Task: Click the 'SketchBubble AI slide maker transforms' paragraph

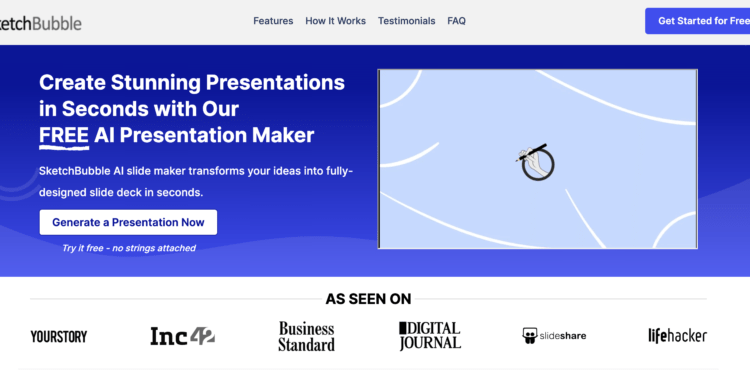Action: coord(196,182)
